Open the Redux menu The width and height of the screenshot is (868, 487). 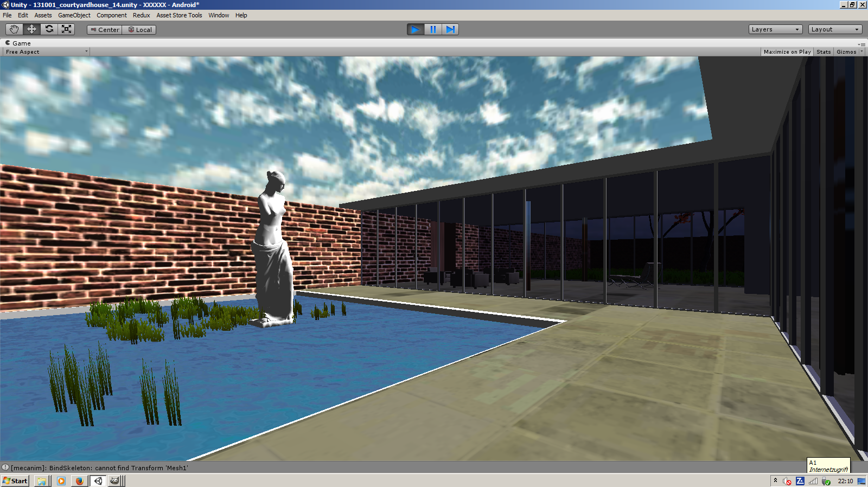(x=142, y=15)
